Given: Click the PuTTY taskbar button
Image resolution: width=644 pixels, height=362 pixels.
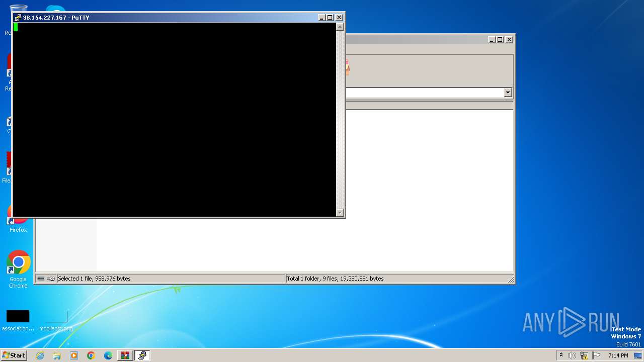Looking at the screenshot, I should [142, 355].
